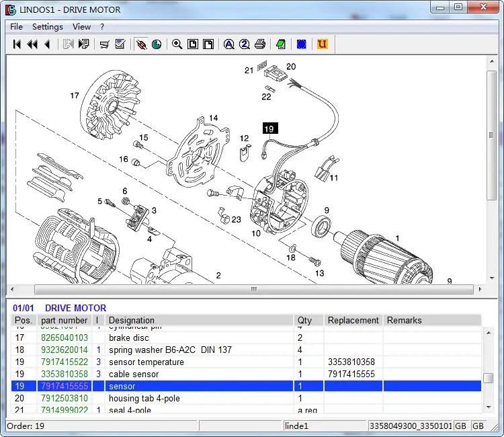
Task: Select part callout 19 in diagram
Action: point(270,128)
